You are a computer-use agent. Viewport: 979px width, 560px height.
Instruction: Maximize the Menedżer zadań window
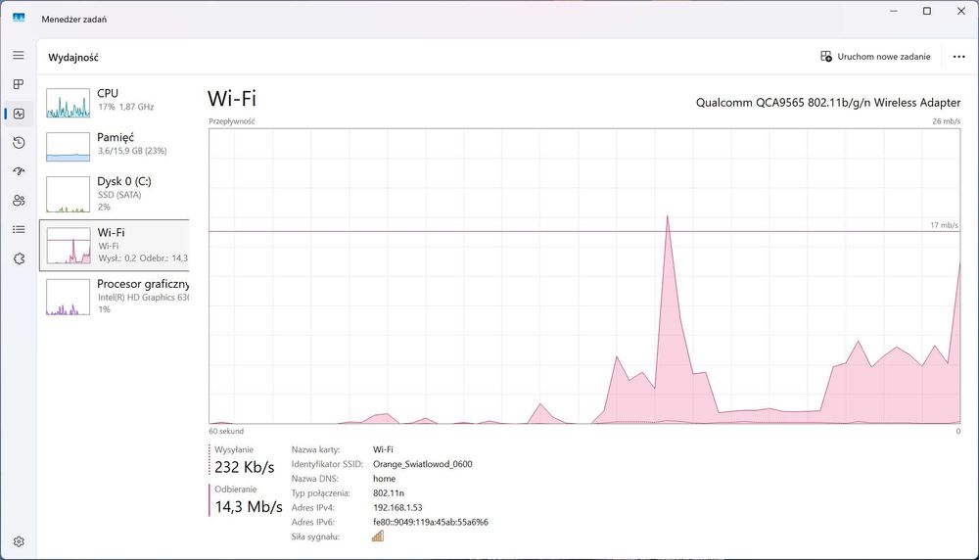927,11
